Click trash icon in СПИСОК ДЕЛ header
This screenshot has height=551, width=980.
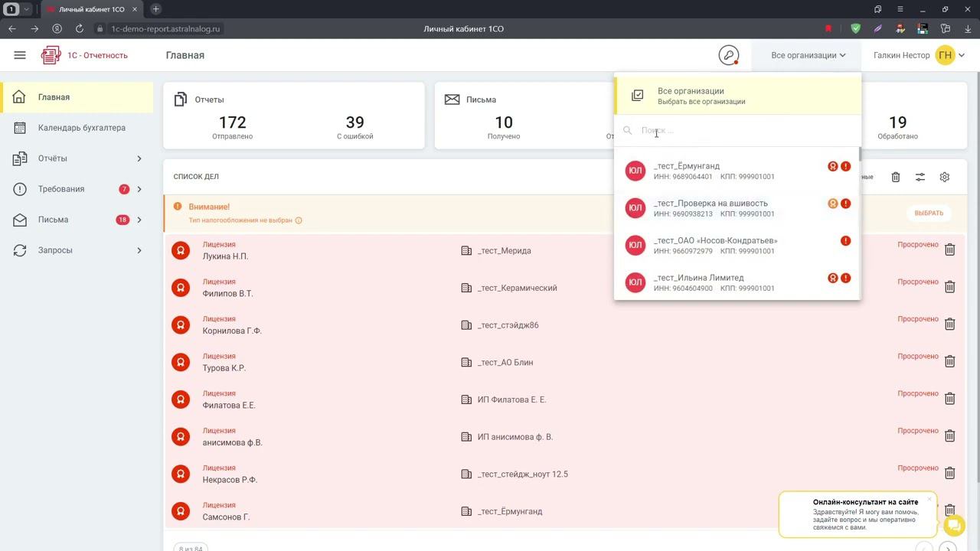(x=896, y=177)
